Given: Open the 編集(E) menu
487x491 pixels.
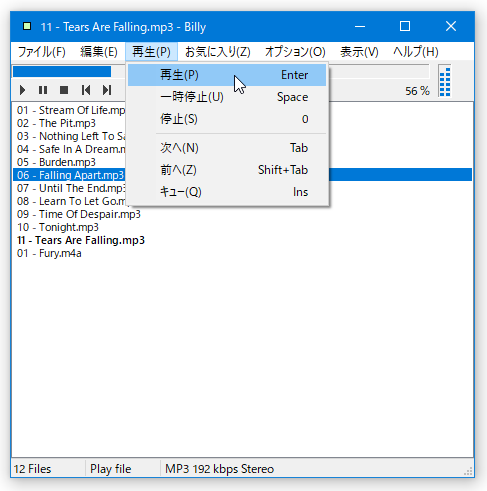Looking at the screenshot, I should 99,52.
